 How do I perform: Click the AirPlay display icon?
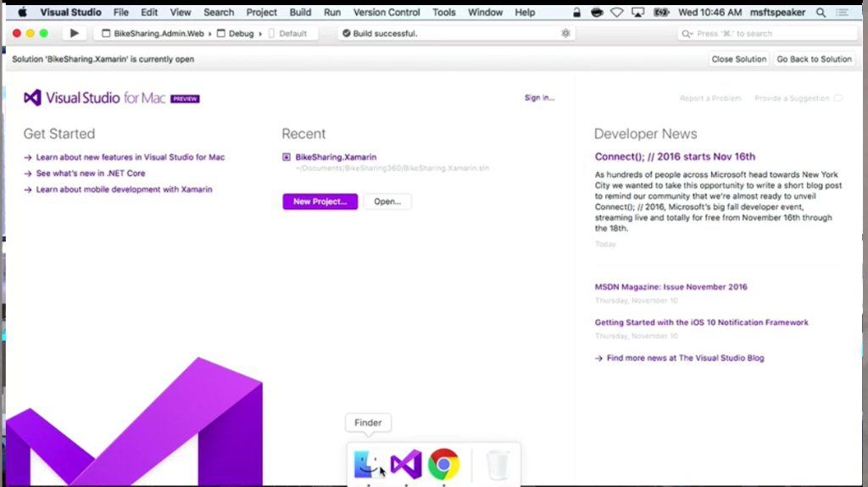point(637,12)
